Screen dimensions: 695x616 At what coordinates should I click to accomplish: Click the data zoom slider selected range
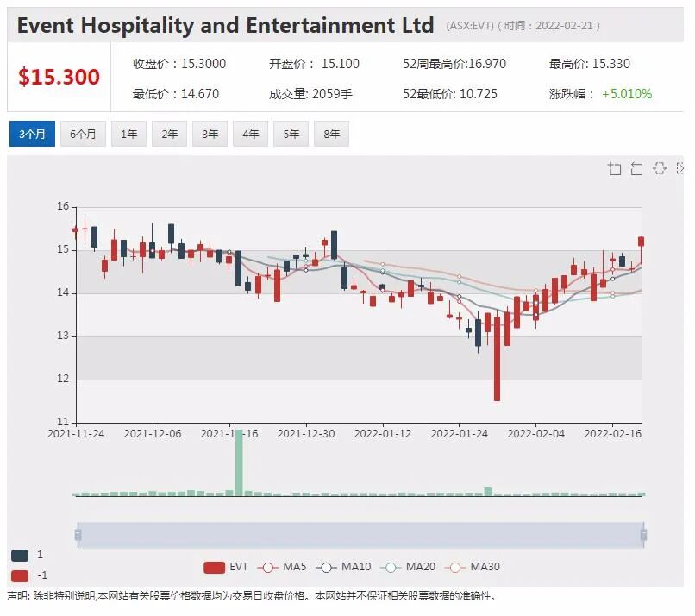(360, 535)
